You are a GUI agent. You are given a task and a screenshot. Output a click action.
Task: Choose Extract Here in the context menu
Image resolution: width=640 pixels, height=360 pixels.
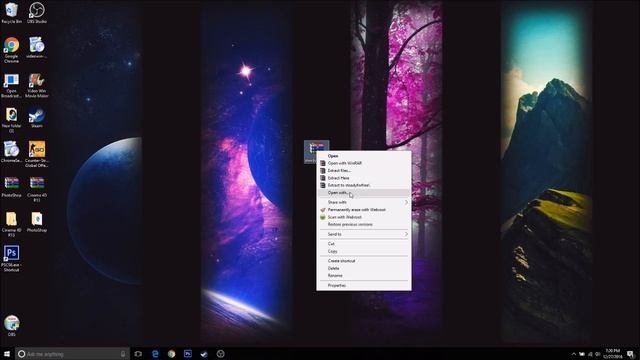click(364, 178)
